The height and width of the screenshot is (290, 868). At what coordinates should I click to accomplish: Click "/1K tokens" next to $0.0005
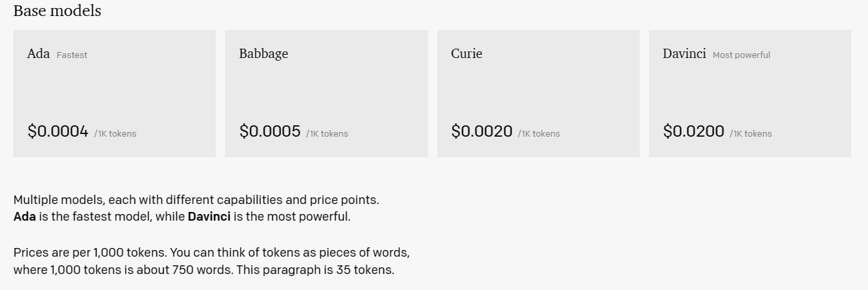(x=327, y=133)
